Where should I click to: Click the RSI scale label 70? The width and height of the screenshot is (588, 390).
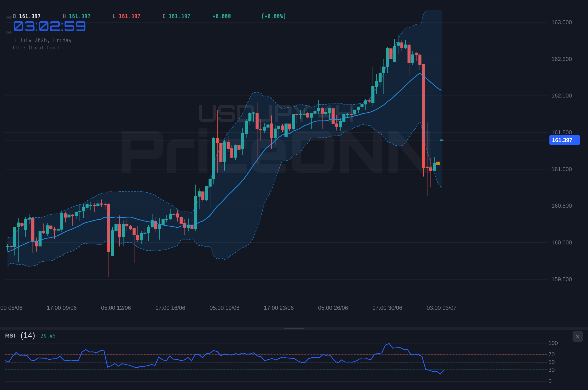pyautogui.click(x=551, y=354)
